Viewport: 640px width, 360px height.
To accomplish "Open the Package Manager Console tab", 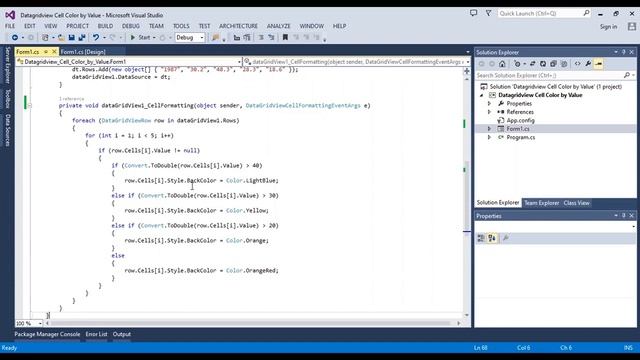I will pos(47,334).
